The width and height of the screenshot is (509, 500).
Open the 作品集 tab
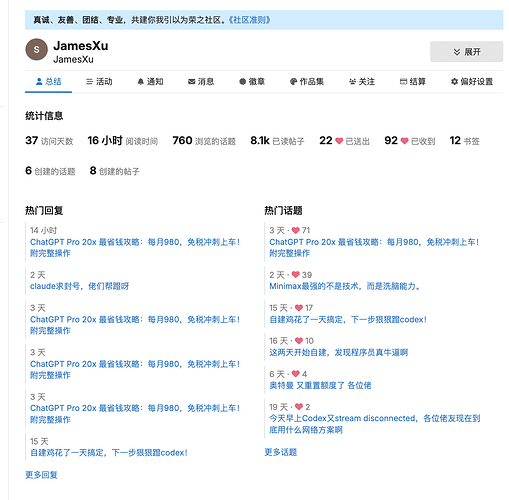307,82
